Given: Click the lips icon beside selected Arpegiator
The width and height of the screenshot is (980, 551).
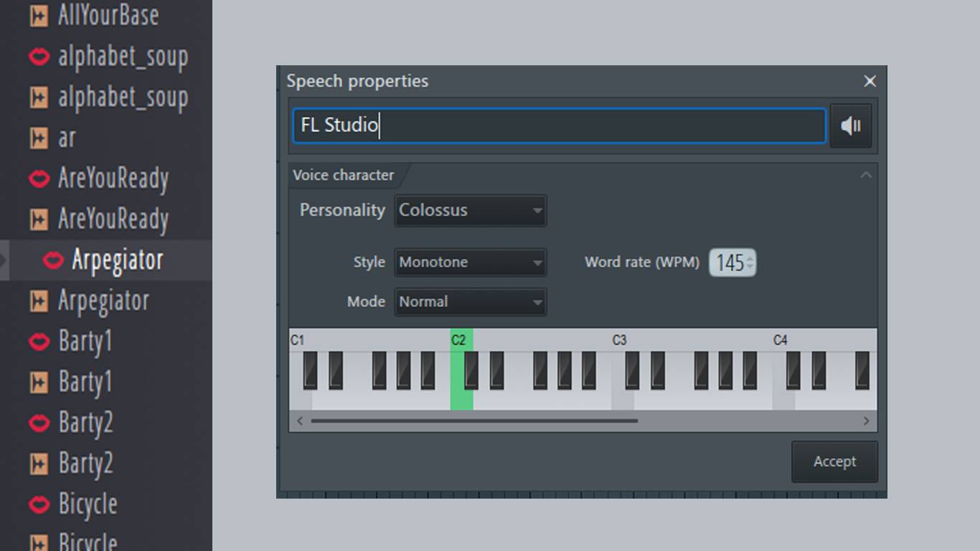Looking at the screenshot, I should click(53, 260).
